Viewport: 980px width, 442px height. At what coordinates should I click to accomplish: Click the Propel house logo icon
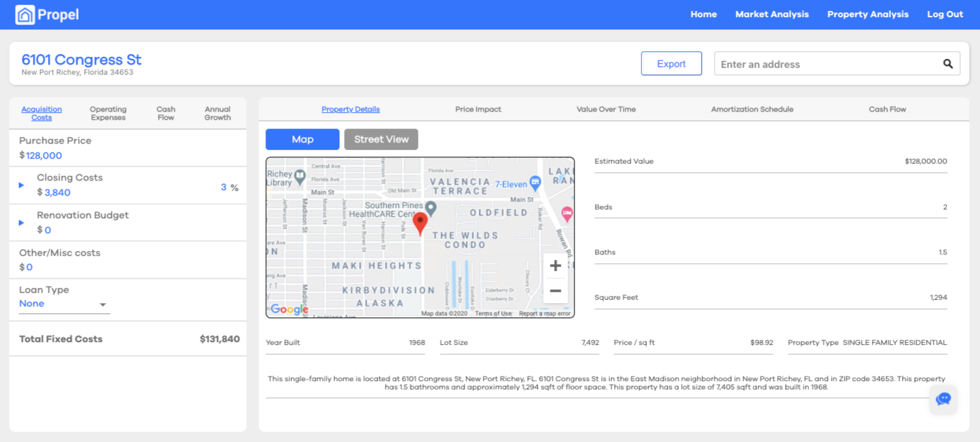coord(25,14)
